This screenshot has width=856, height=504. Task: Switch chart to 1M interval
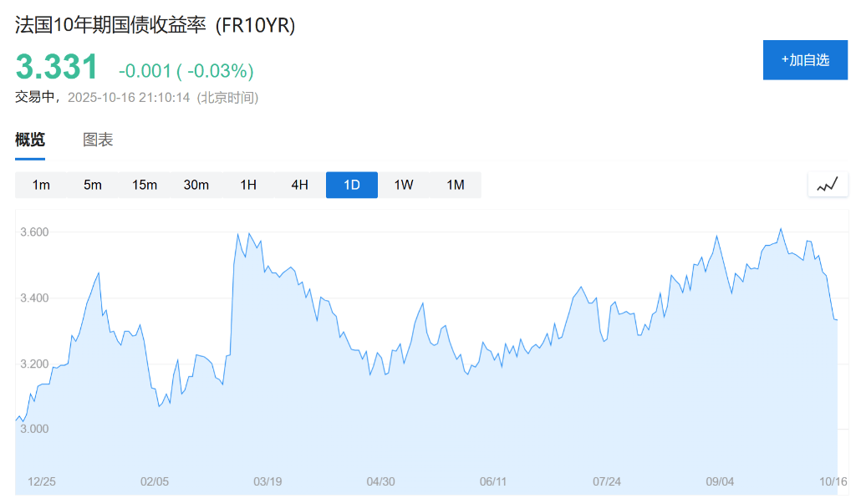pos(456,185)
